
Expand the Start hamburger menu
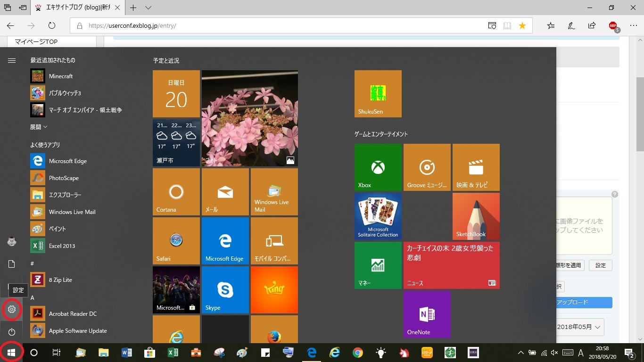pos(12,60)
